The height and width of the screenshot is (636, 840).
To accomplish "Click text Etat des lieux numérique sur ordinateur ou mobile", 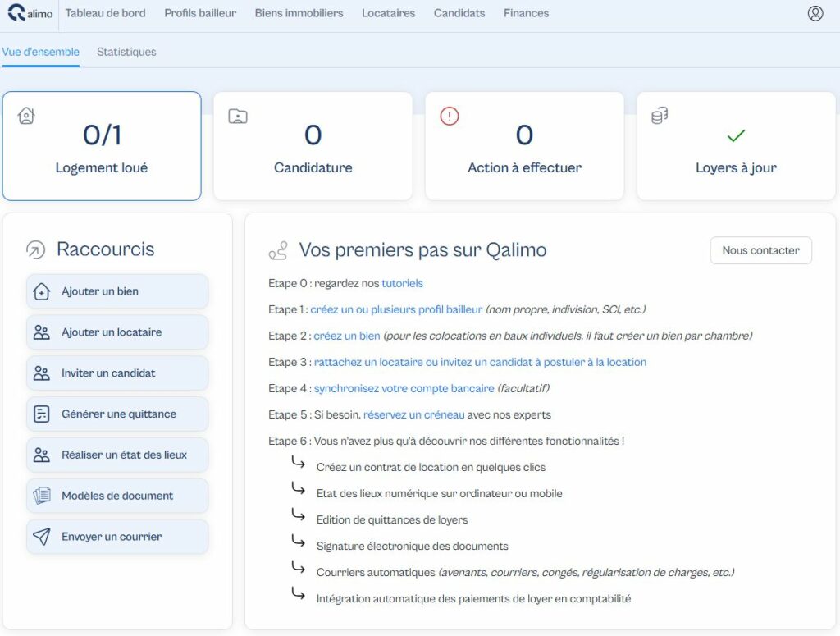I will tap(440, 493).
